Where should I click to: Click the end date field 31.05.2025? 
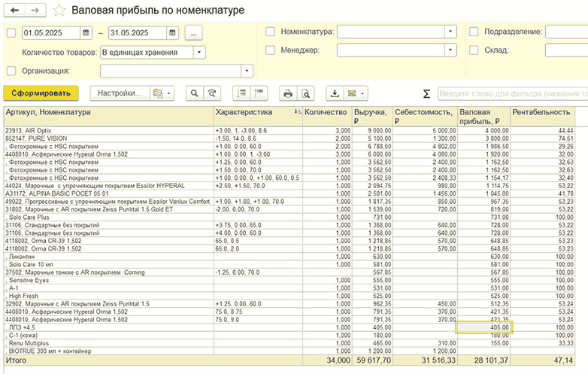(x=138, y=33)
